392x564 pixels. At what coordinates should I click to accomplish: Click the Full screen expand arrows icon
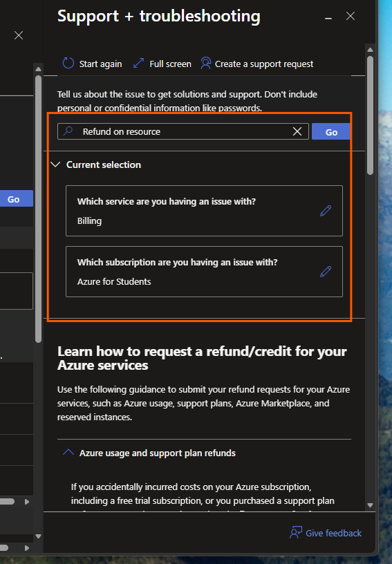click(x=138, y=64)
